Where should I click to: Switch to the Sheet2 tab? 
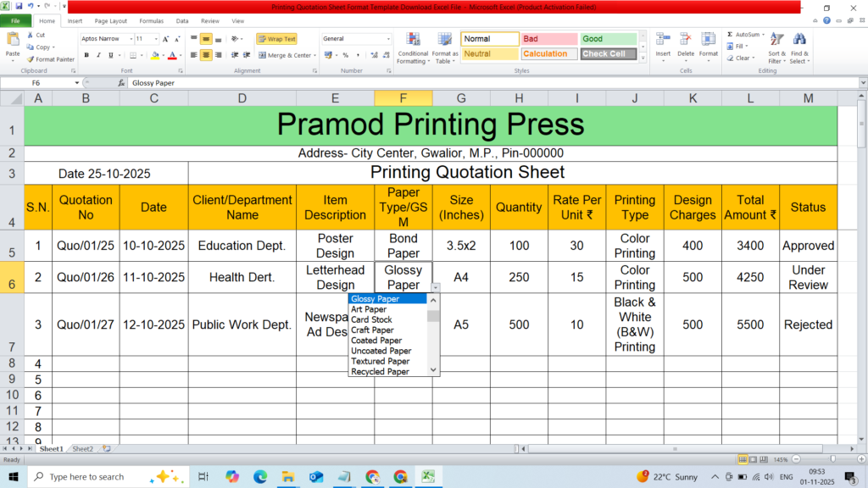(x=82, y=449)
